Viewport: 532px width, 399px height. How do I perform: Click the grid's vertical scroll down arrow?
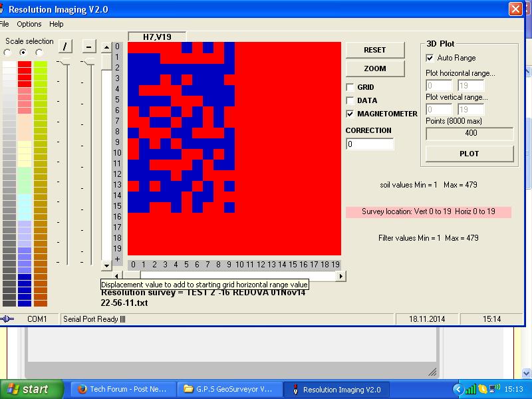tap(106, 265)
